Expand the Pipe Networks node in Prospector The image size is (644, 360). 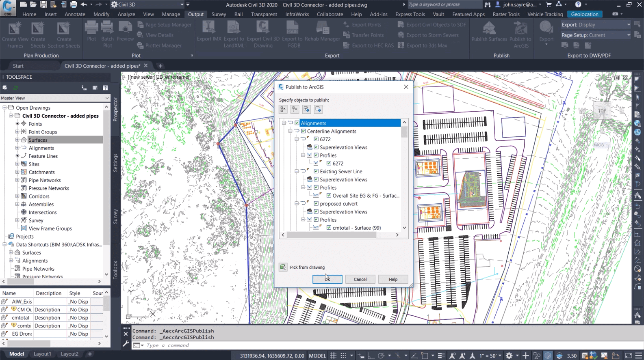coord(17,180)
